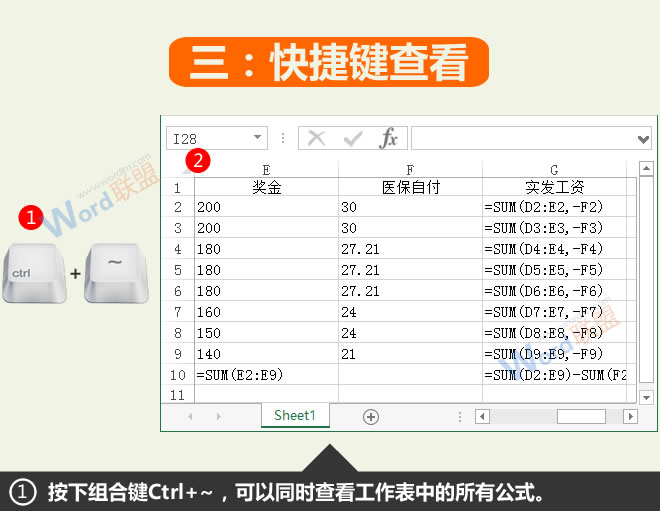
Task: Click the horizontal scrollbar left arrow
Action: [482, 417]
